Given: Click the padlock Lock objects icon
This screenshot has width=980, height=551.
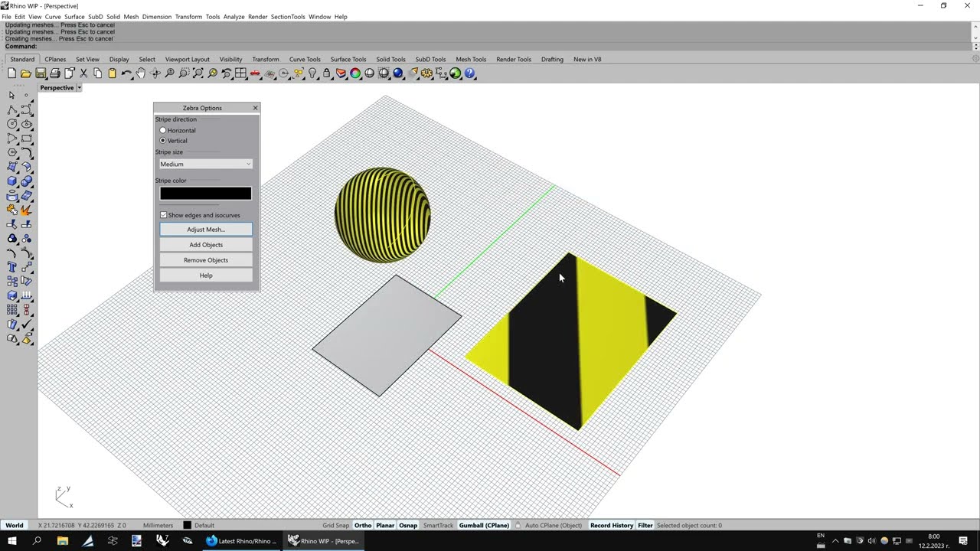Looking at the screenshot, I should click(x=327, y=73).
